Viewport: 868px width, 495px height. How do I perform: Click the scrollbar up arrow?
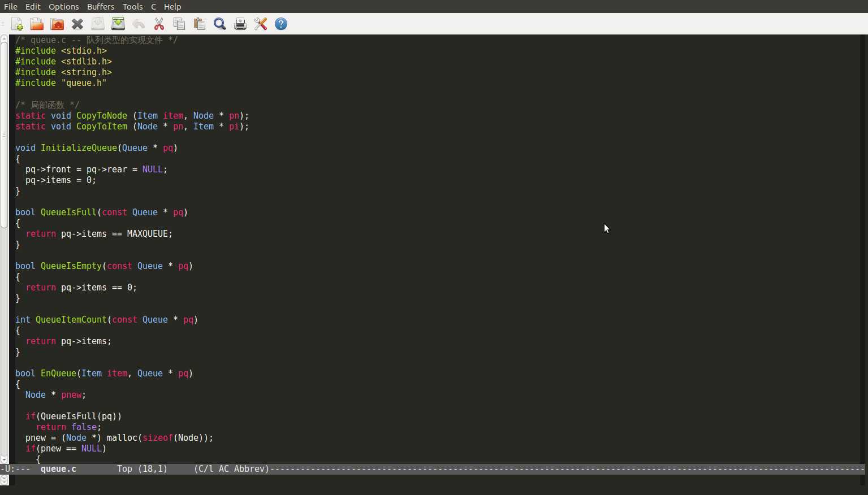5,38
